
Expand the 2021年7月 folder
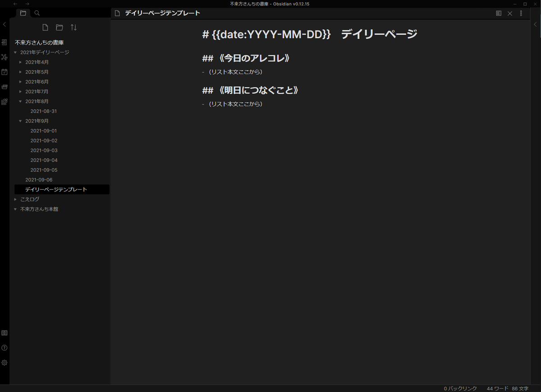20,92
